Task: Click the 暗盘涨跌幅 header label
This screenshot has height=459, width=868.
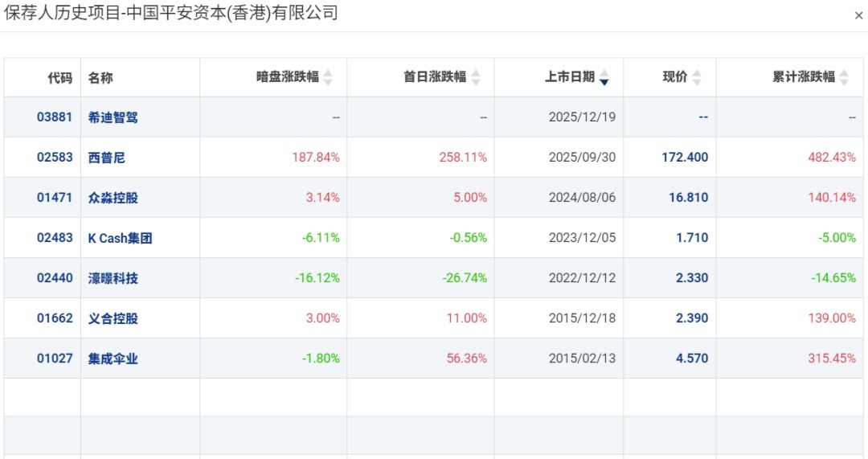Action: (287, 77)
